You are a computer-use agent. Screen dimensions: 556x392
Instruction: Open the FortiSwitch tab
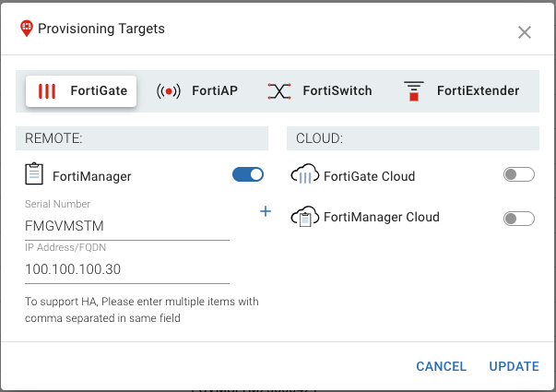[x=319, y=91]
